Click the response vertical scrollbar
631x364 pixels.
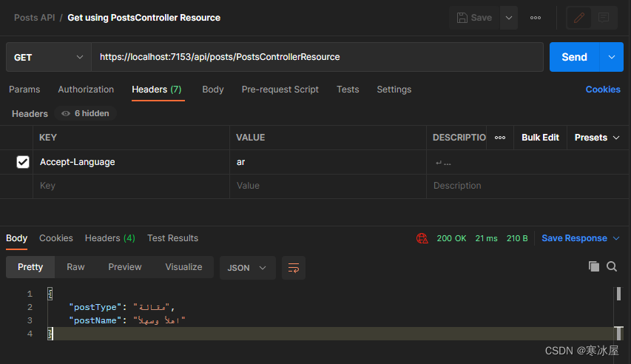(618, 314)
